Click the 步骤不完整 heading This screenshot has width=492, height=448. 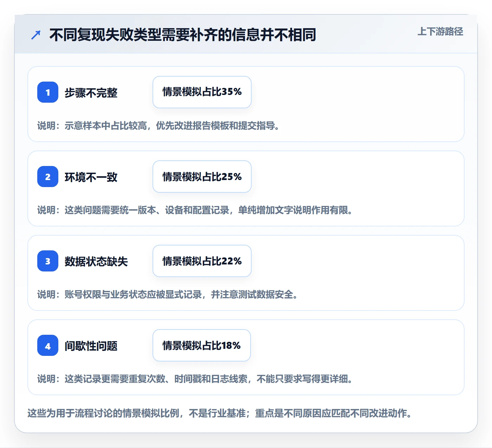tap(91, 93)
